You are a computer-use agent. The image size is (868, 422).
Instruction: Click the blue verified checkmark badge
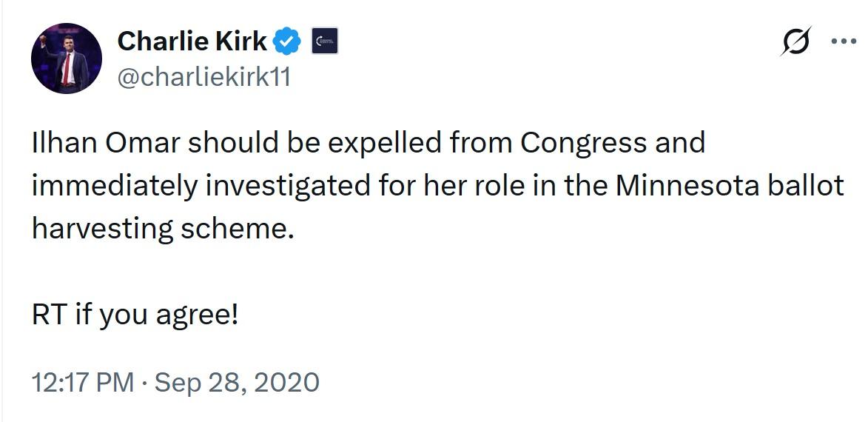tap(288, 41)
